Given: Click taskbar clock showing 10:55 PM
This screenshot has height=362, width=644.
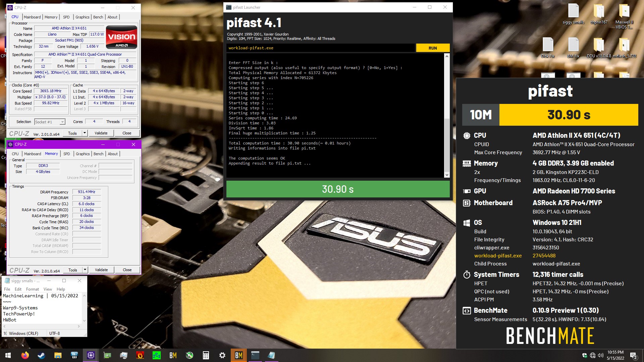Looking at the screenshot, I should pos(615,355).
